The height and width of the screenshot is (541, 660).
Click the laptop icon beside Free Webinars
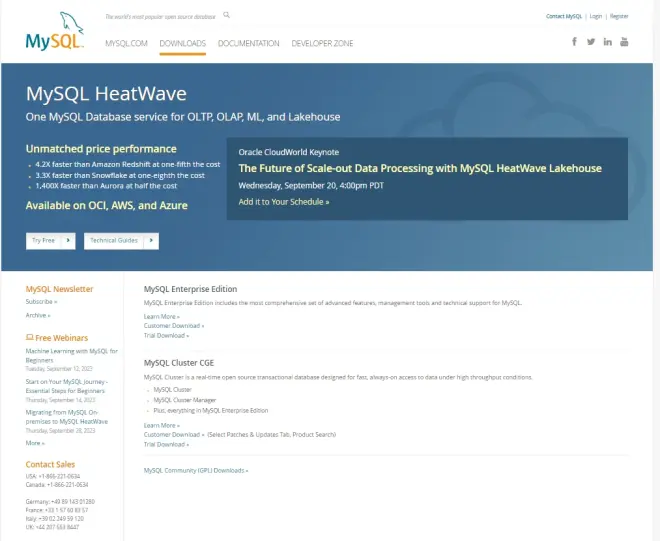(29, 337)
